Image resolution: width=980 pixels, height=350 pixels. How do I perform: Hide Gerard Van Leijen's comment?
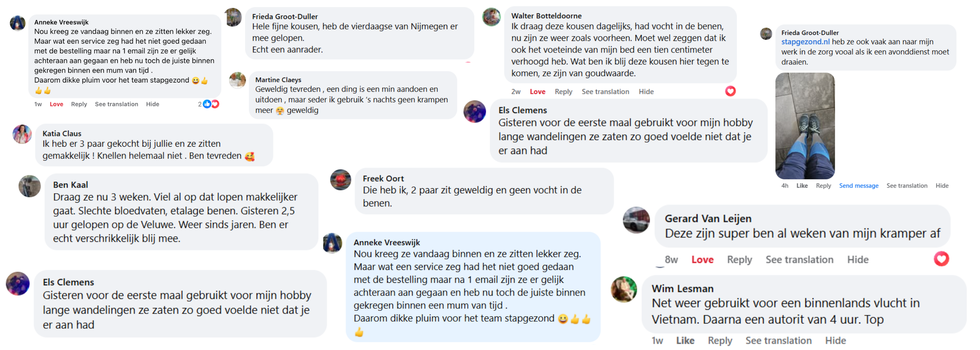(x=857, y=260)
